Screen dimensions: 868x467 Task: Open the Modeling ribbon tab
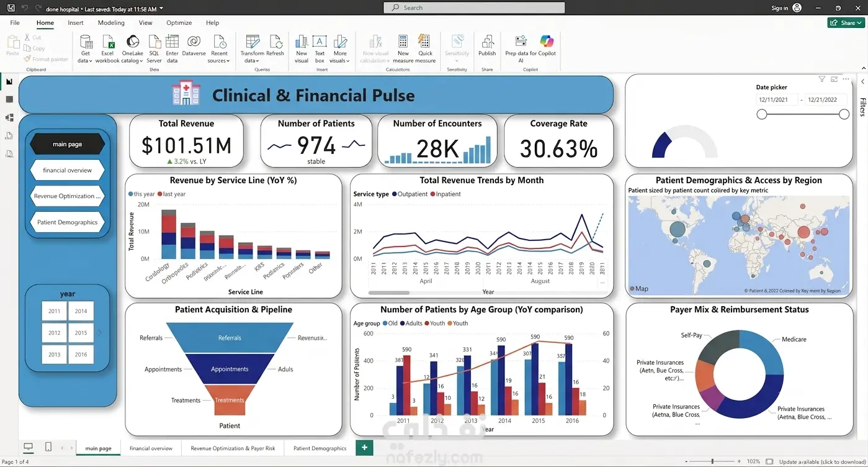click(111, 23)
